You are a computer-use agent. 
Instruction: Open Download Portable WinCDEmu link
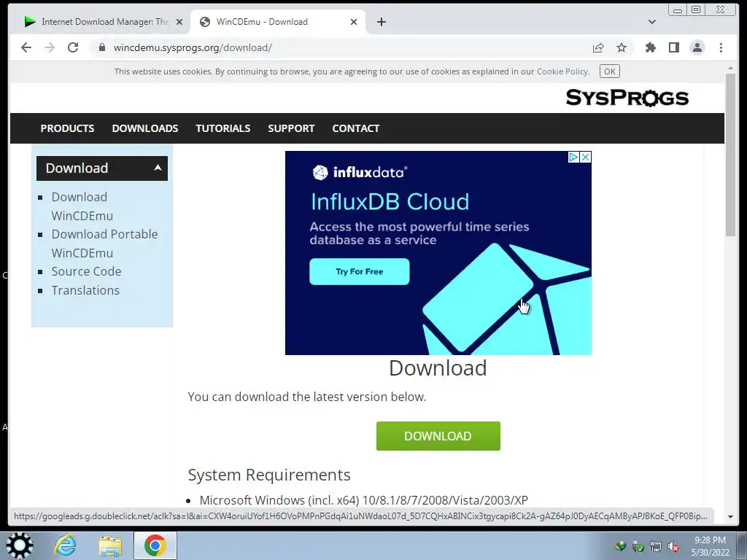point(104,244)
